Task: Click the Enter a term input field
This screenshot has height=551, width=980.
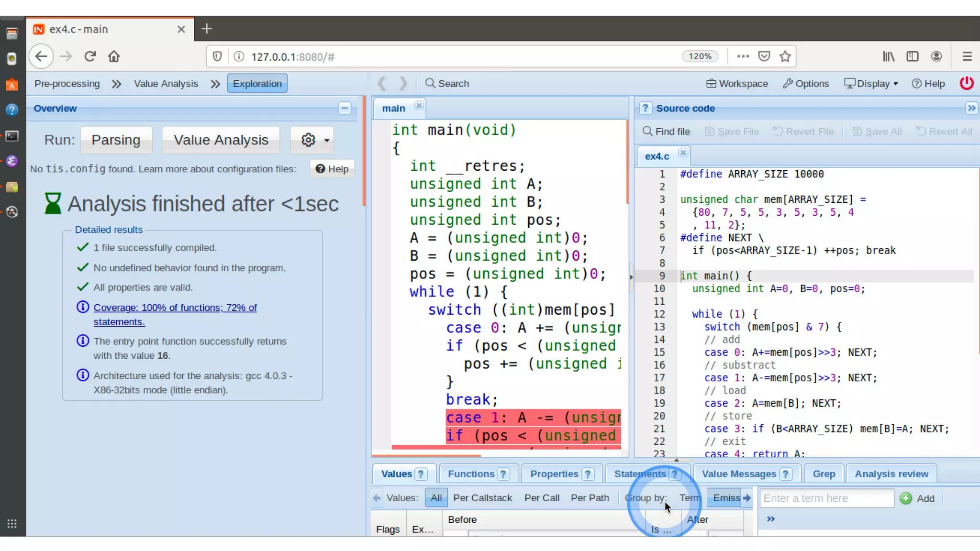Action: [x=826, y=498]
